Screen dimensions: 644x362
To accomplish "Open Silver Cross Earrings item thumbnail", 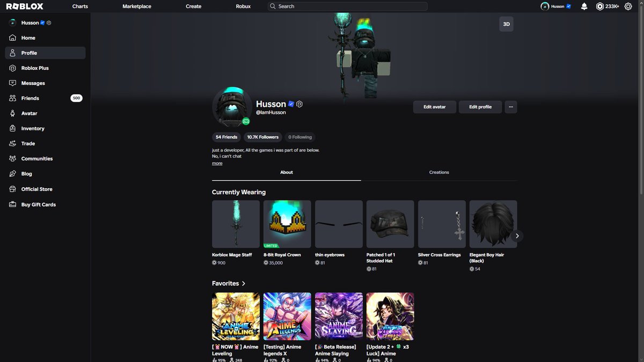I will tap(442, 224).
